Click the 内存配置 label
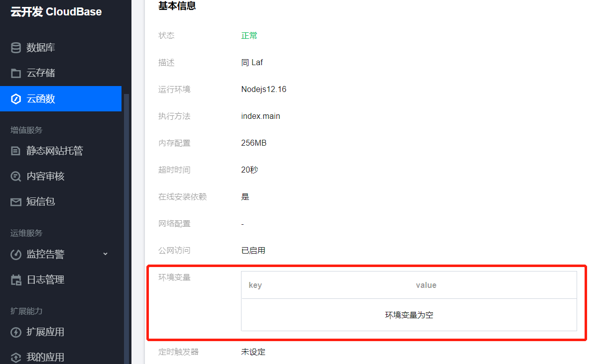This screenshot has width=606, height=364. click(x=174, y=143)
